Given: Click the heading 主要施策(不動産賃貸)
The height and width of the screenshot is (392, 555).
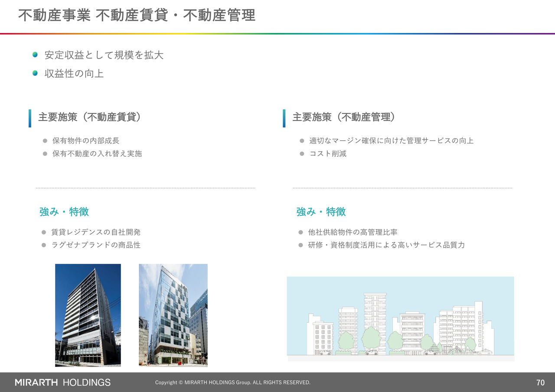Looking at the screenshot, I should coord(89,117).
